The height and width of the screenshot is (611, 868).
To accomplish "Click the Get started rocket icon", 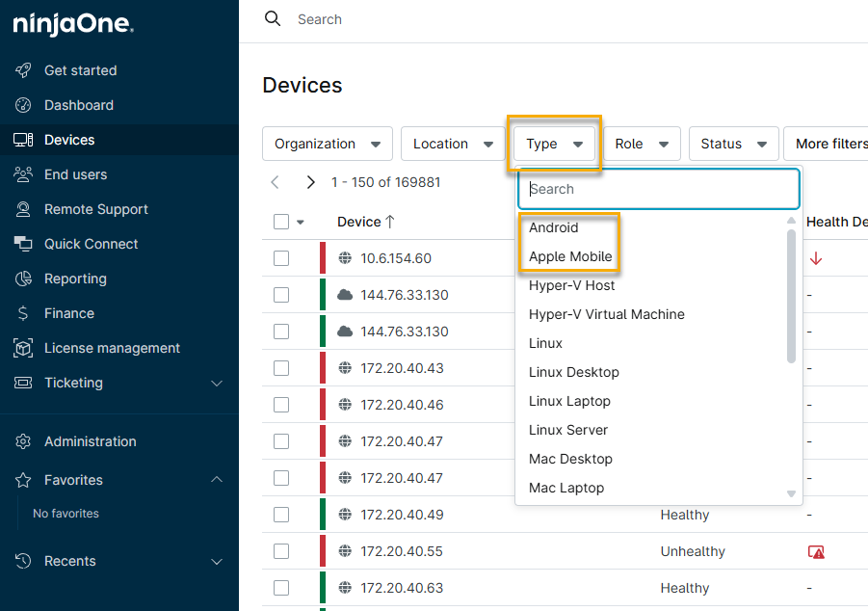I will [x=24, y=70].
